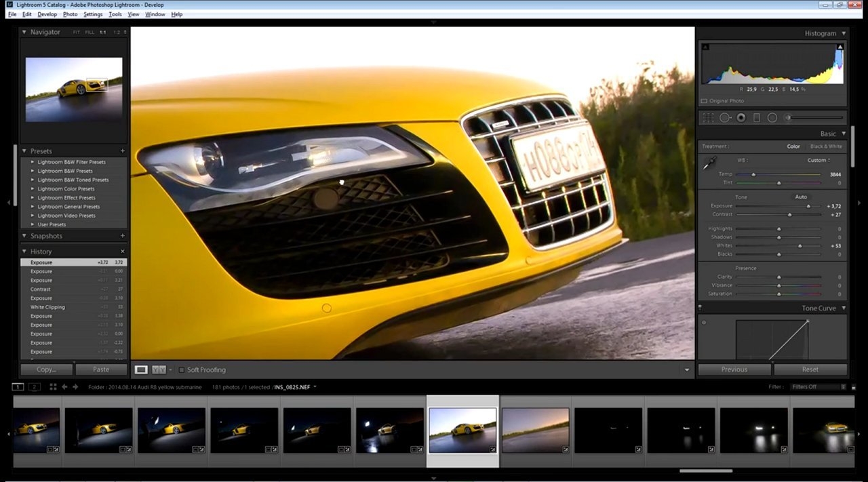Select the Graduated Filter tool
This screenshot has width=868, height=482.
[757, 118]
